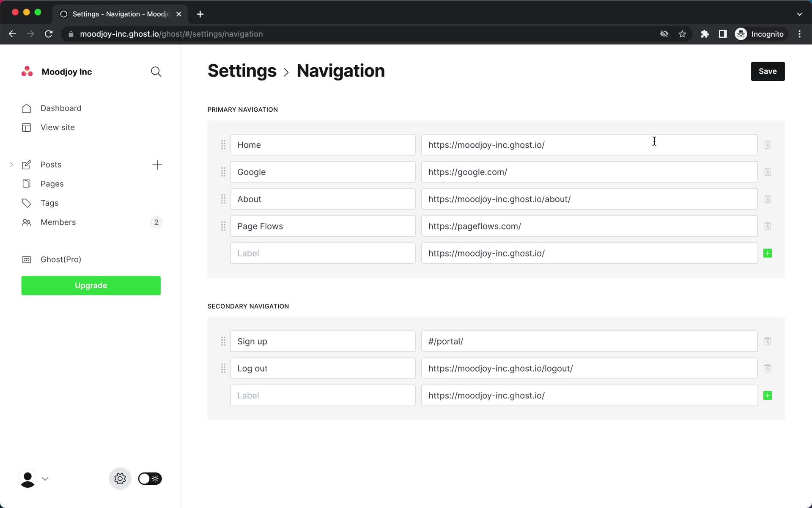The height and width of the screenshot is (508, 812).
Task: Click the Save button top-right
Action: 768,71
